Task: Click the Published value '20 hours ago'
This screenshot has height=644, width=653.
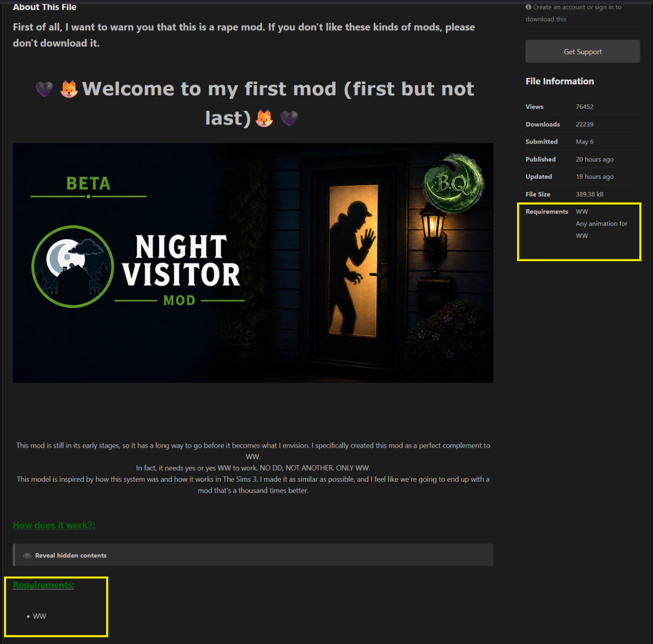Action: click(595, 159)
